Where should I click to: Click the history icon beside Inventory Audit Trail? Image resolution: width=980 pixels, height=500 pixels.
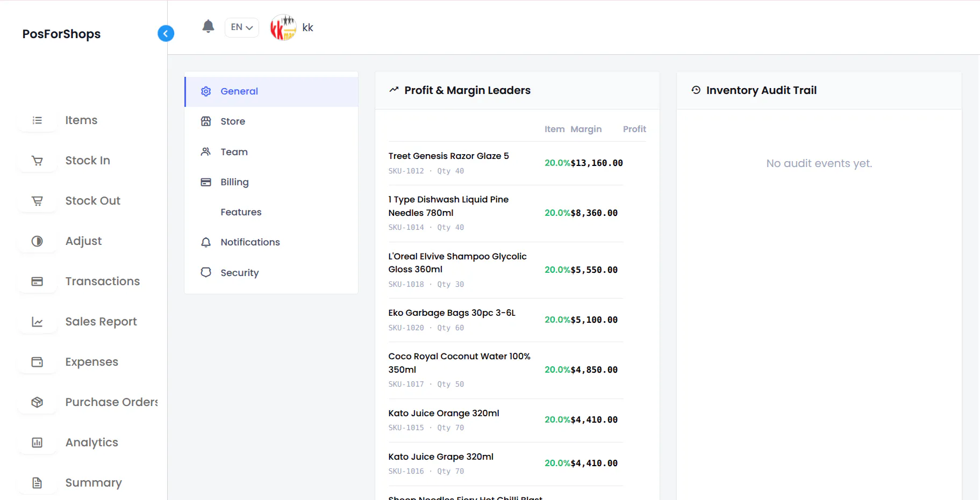(696, 90)
